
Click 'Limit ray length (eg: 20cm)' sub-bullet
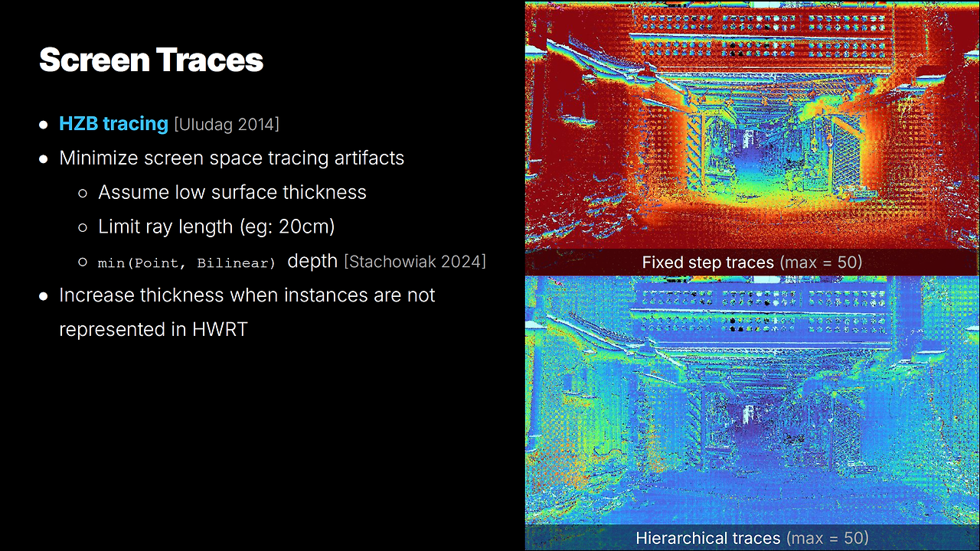pos(217,227)
